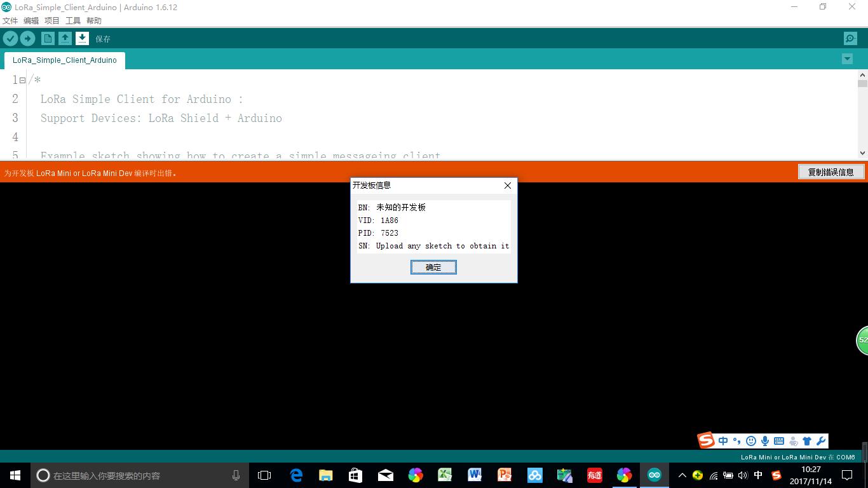Click the code line 'Support Devices: LoRa Shield + Arduino'
Image resolution: width=868 pixels, height=488 pixels.
click(x=161, y=118)
